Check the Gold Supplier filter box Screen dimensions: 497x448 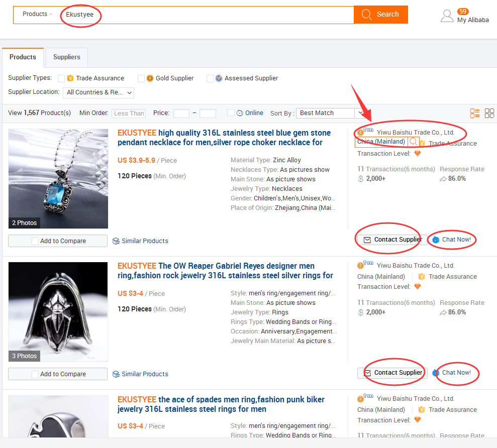click(x=141, y=78)
